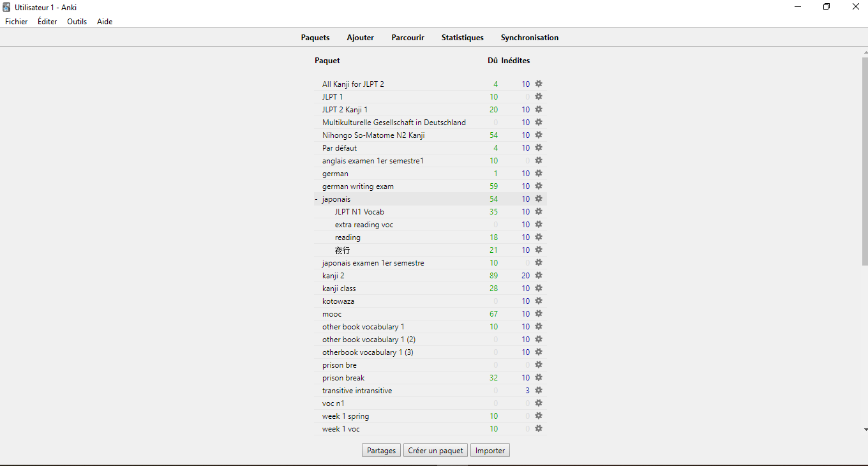Viewport: 868px width, 466px height.
Task: Open gear for week 1 spring deck
Action: pos(539,416)
